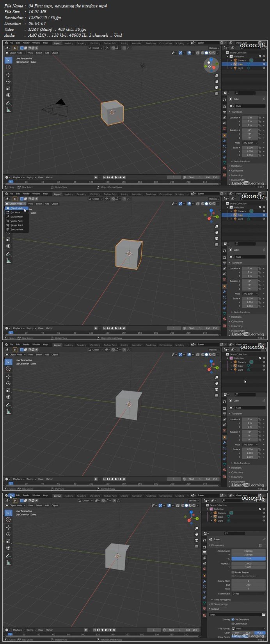Click the Add menu in the 00:02:26 viewport header

point(47,355)
